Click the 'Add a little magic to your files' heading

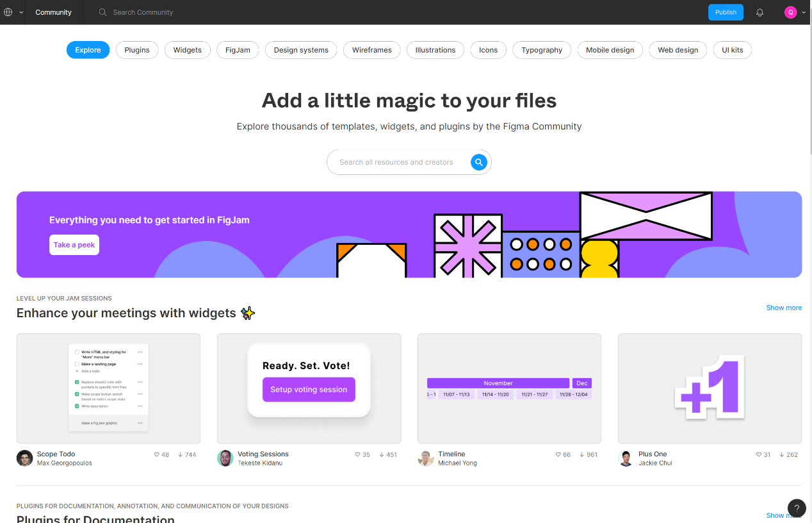(x=409, y=101)
